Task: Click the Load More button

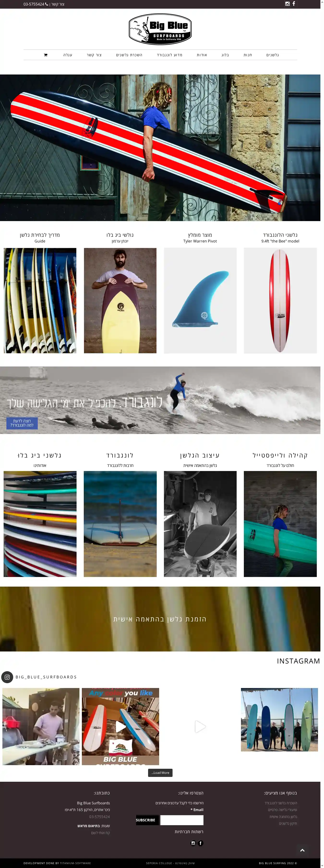Action: tap(160, 773)
